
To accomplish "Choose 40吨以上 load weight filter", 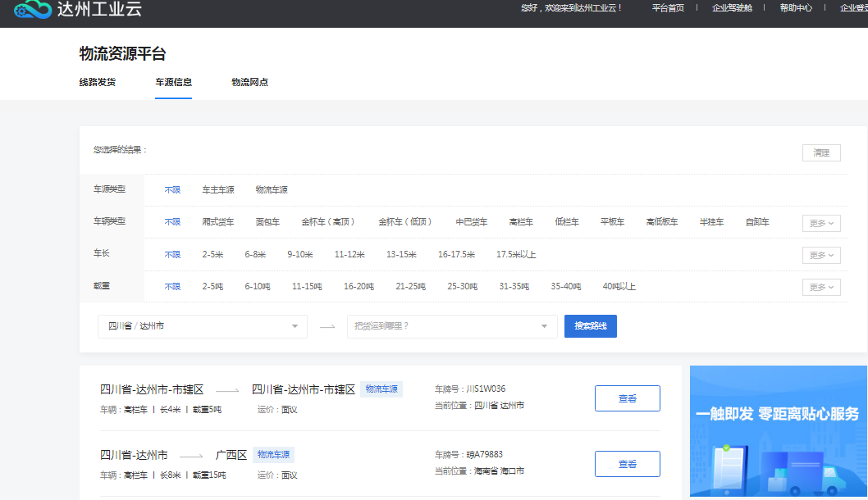I will pyautogui.click(x=619, y=287).
